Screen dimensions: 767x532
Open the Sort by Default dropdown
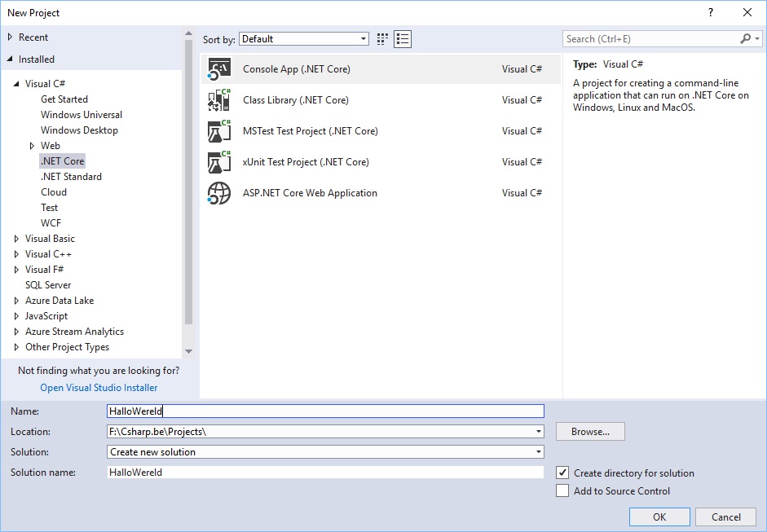(x=304, y=39)
